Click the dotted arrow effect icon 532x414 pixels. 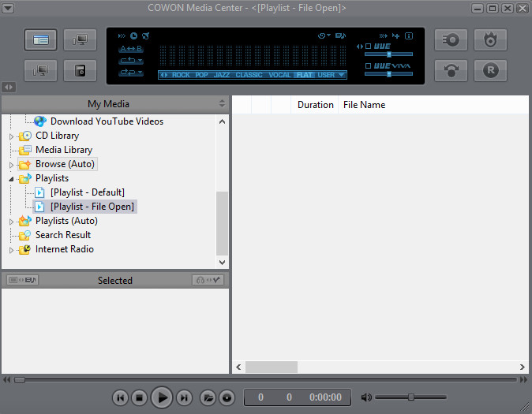[x=384, y=35]
